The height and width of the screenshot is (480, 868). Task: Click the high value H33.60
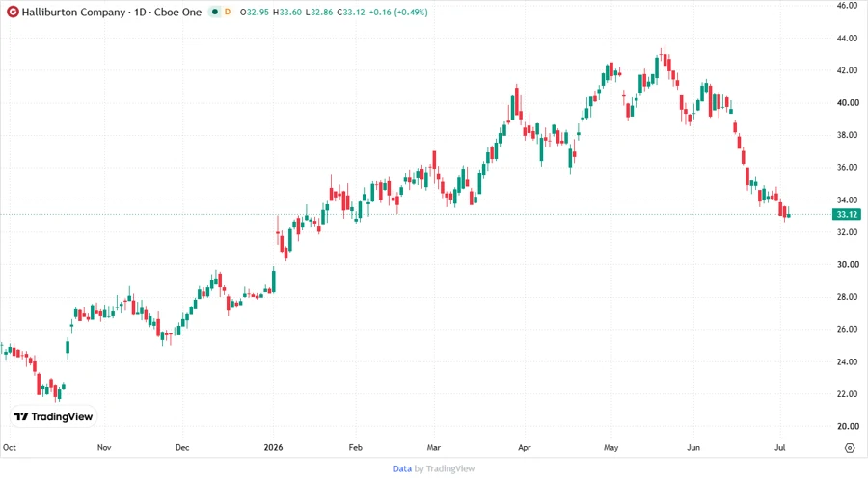tap(286, 12)
